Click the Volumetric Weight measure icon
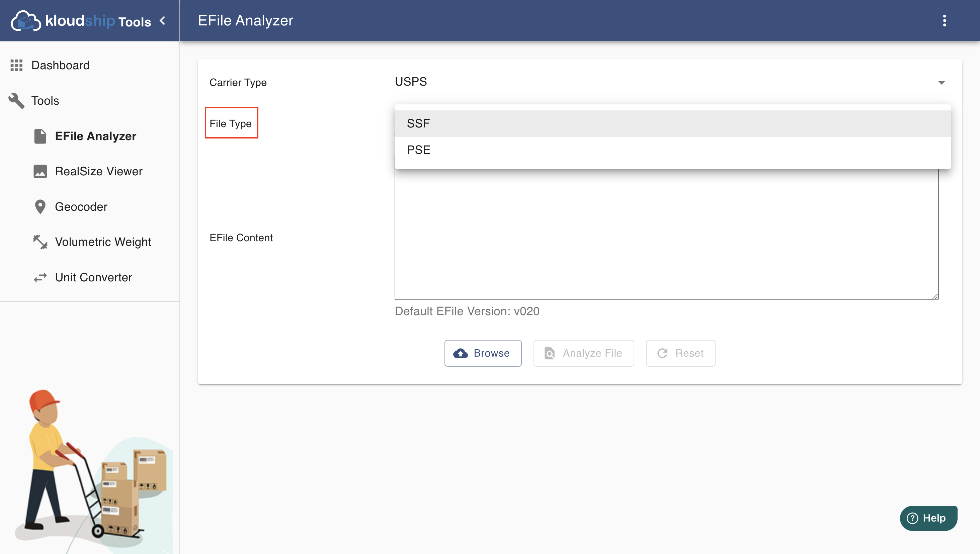Image resolution: width=980 pixels, height=554 pixels. click(40, 242)
